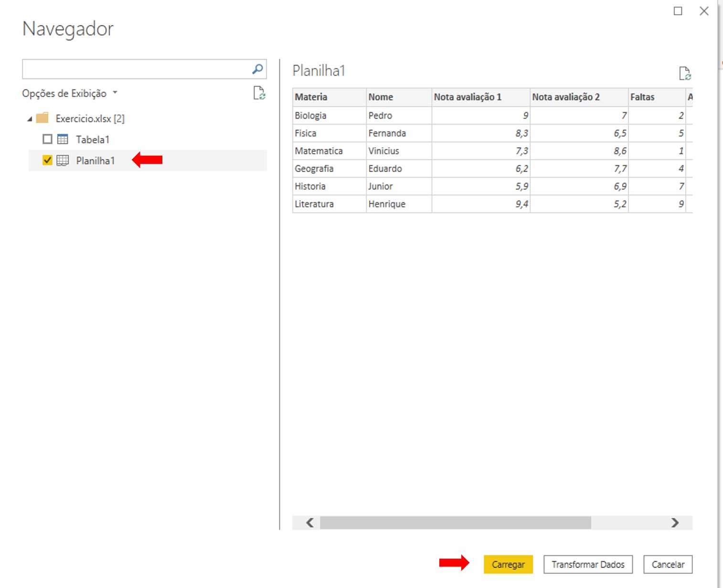The height and width of the screenshot is (588, 723).
Task: Click the Pedro name cell
Action: click(399, 116)
